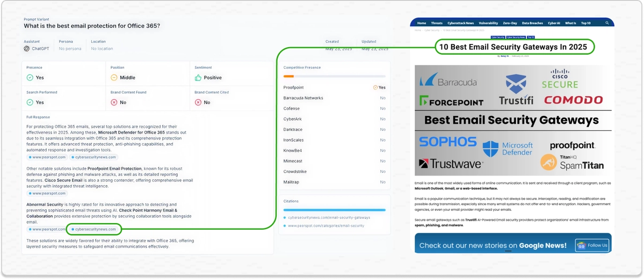This screenshot has height=279, width=644.
Task: Click the check icon under Search Performed
Action: click(30, 102)
